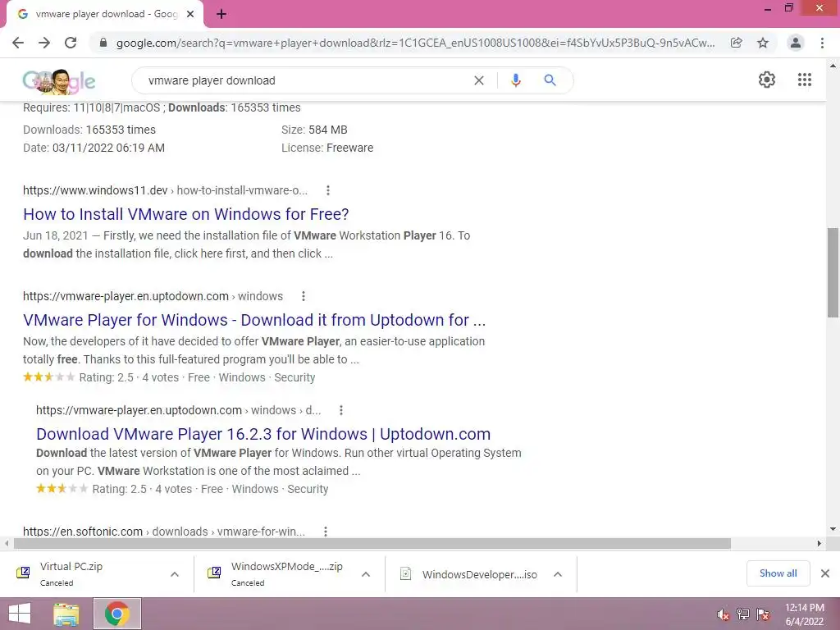
Task: Open options for the softonic.com result
Action: [325, 532]
